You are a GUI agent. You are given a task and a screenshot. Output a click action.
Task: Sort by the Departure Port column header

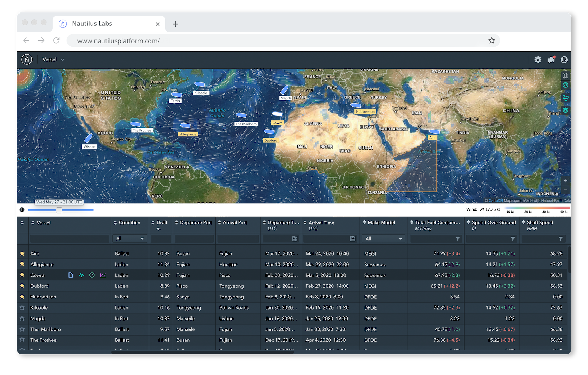click(x=193, y=223)
